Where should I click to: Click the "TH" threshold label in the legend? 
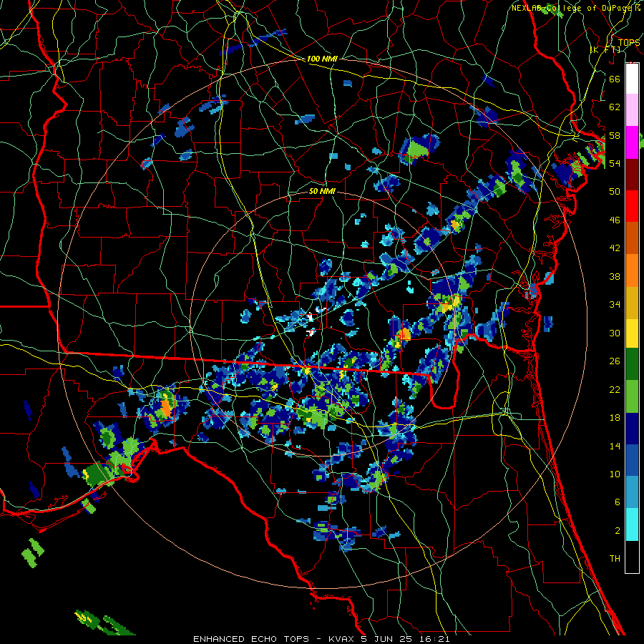[x=615, y=559]
